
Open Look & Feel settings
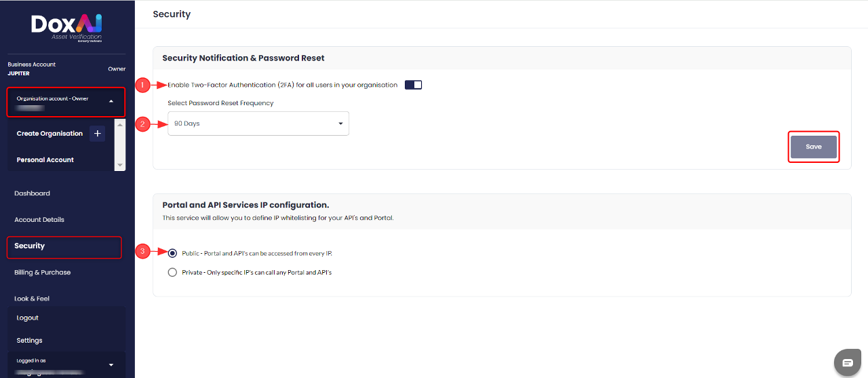(x=32, y=299)
